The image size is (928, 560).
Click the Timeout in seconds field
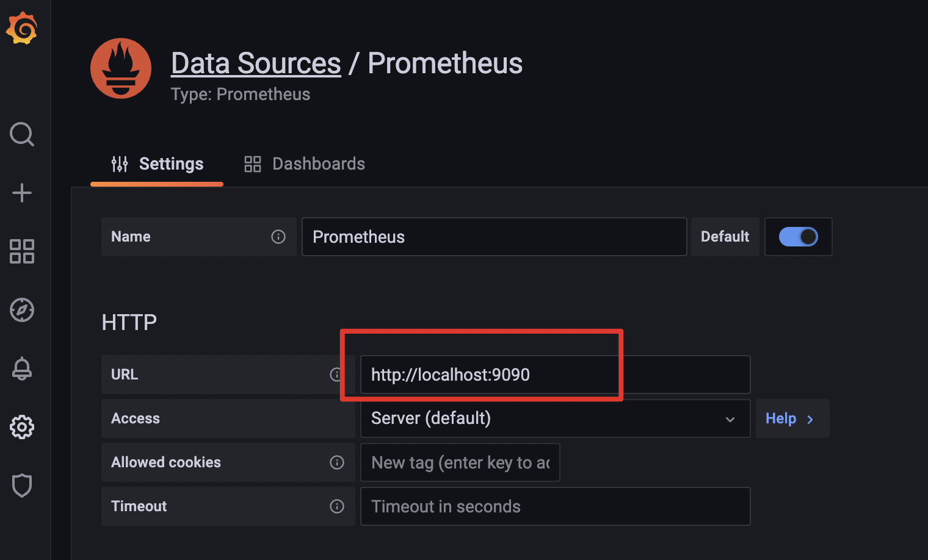click(554, 506)
